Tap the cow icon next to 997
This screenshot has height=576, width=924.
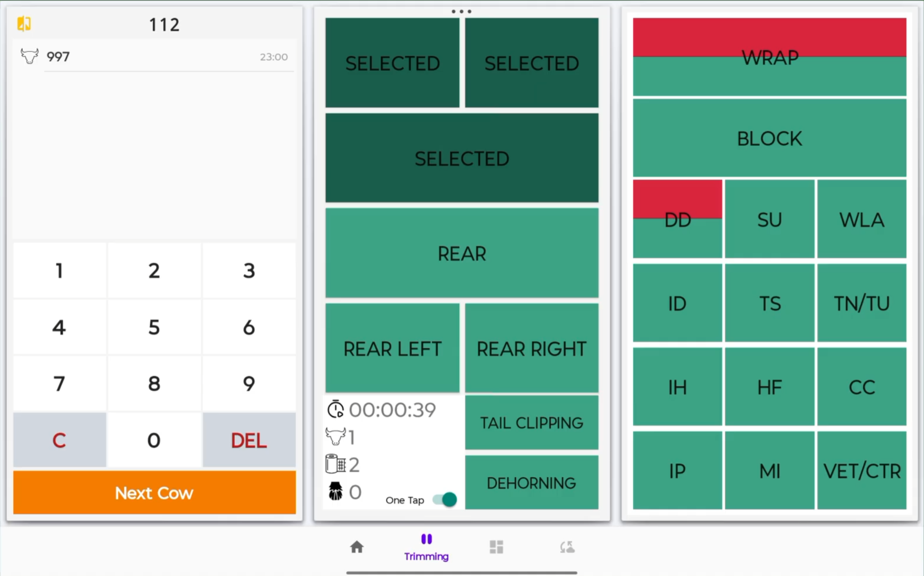point(29,56)
